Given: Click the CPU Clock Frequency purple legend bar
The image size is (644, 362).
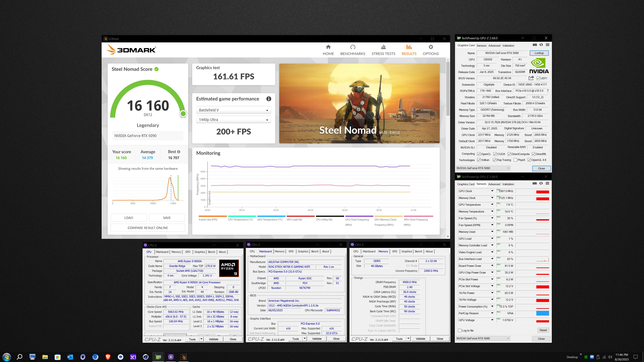Looking at the screenshot, I should 359,216.
